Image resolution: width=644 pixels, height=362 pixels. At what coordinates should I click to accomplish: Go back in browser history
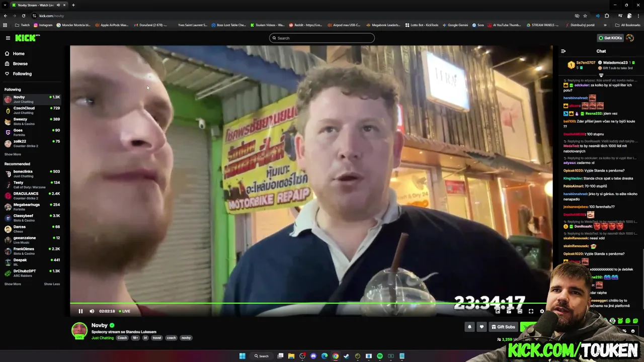[5, 16]
